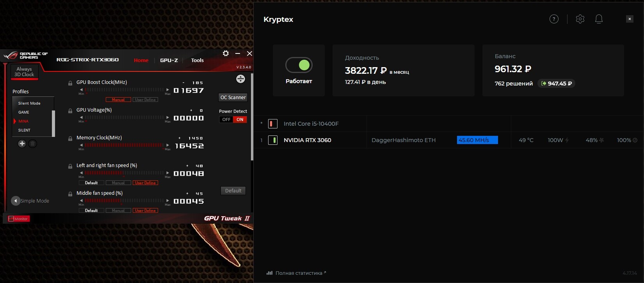
Task: Open Kryptex notifications bell
Action: [x=599, y=19]
